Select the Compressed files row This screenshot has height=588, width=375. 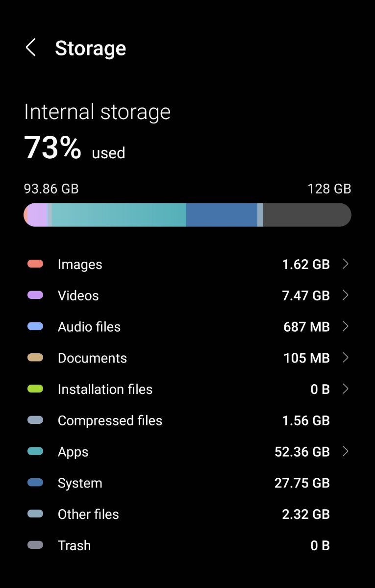pos(187,420)
